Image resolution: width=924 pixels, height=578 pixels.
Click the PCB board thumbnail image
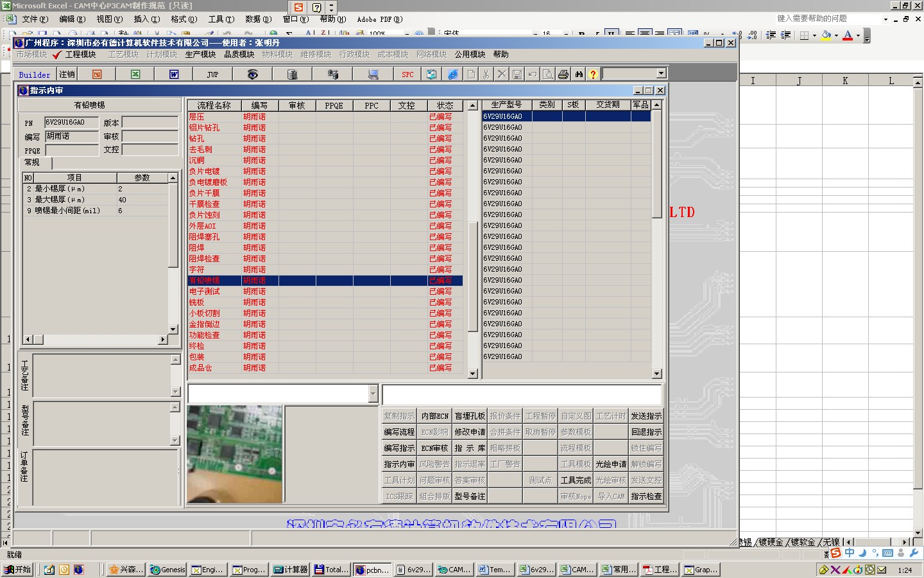(235, 454)
